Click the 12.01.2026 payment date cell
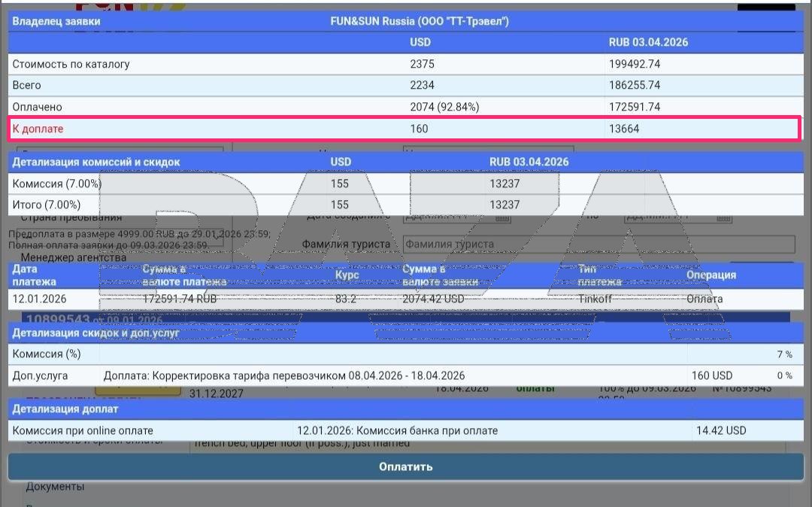 [39, 299]
